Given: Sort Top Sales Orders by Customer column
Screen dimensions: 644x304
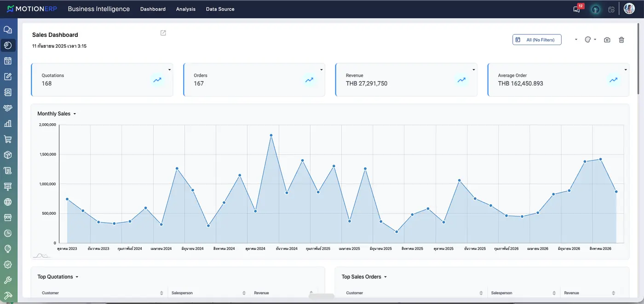Looking at the screenshot, I should pos(481,293).
